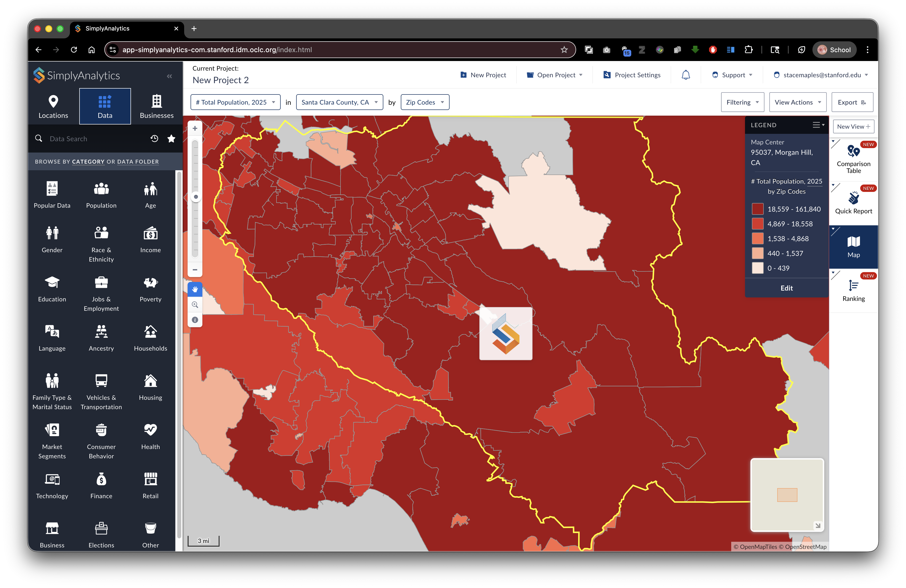Open the Poverty data category

150,289
